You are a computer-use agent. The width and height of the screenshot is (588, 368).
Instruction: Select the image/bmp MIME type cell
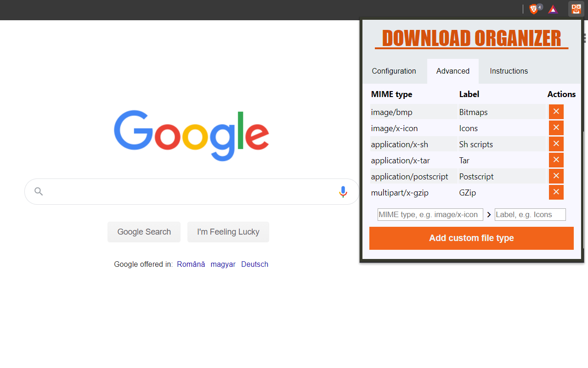(413, 112)
